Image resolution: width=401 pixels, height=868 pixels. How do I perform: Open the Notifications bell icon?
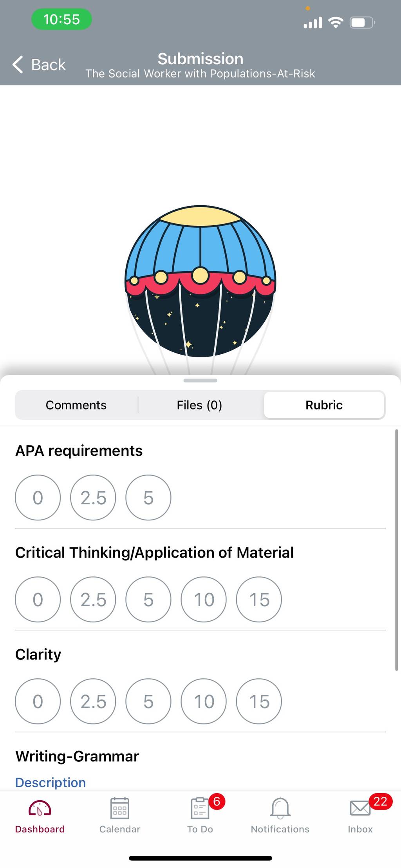click(x=280, y=808)
